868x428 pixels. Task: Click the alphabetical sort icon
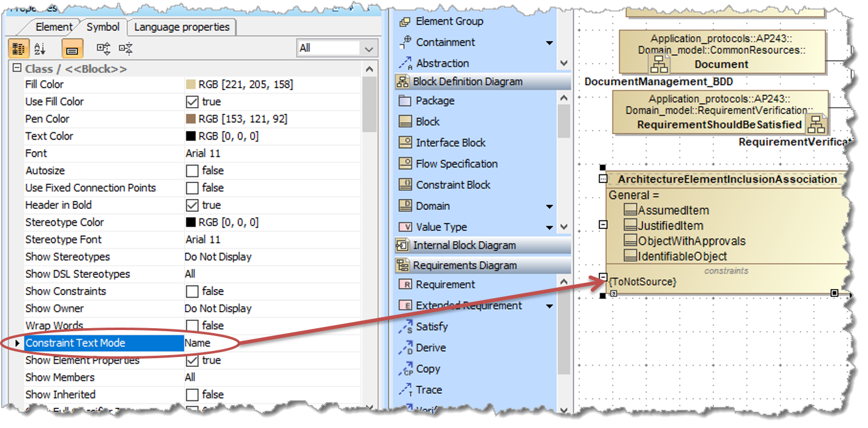pos(40,48)
